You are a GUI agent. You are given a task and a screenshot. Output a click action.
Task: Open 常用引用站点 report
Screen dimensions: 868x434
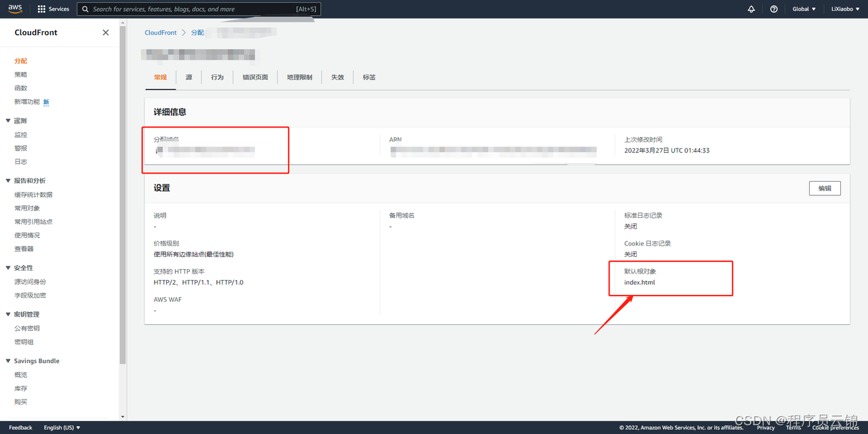tap(33, 222)
